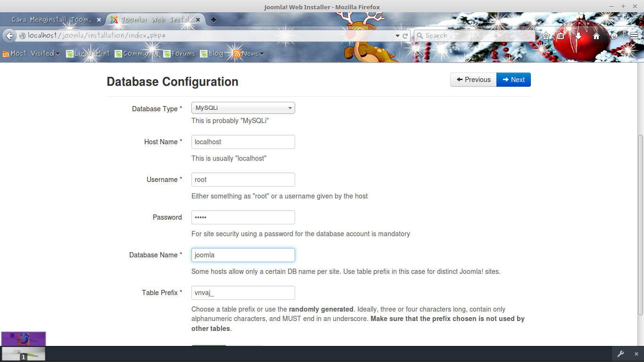Select workspace 1 thumbnail in bottom panel
The image size is (644, 362).
tap(24, 354)
